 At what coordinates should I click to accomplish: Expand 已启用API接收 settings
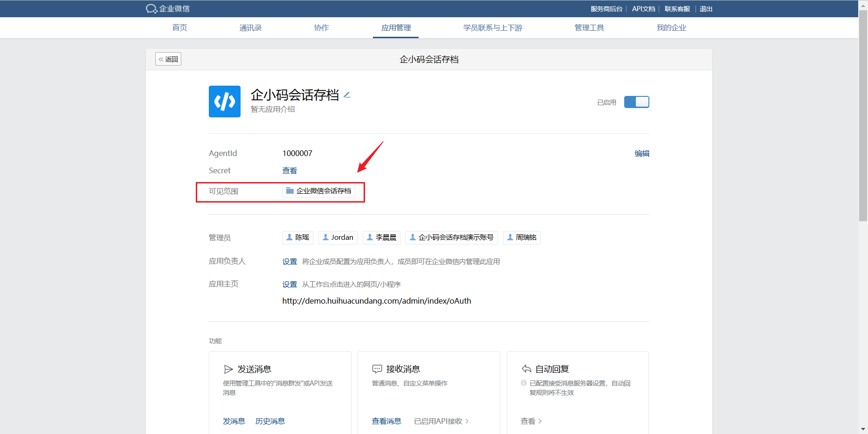click(x=441, y=421)
